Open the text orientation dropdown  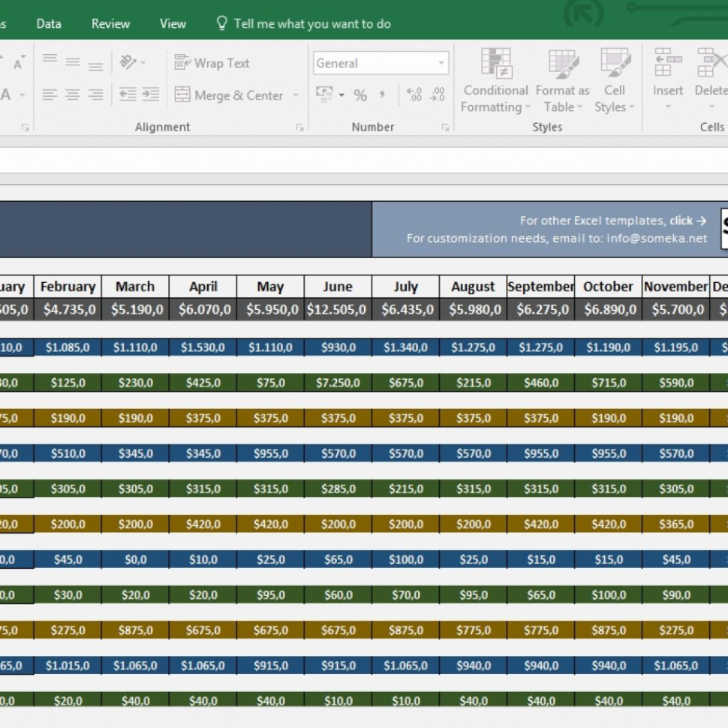(143, 62)
